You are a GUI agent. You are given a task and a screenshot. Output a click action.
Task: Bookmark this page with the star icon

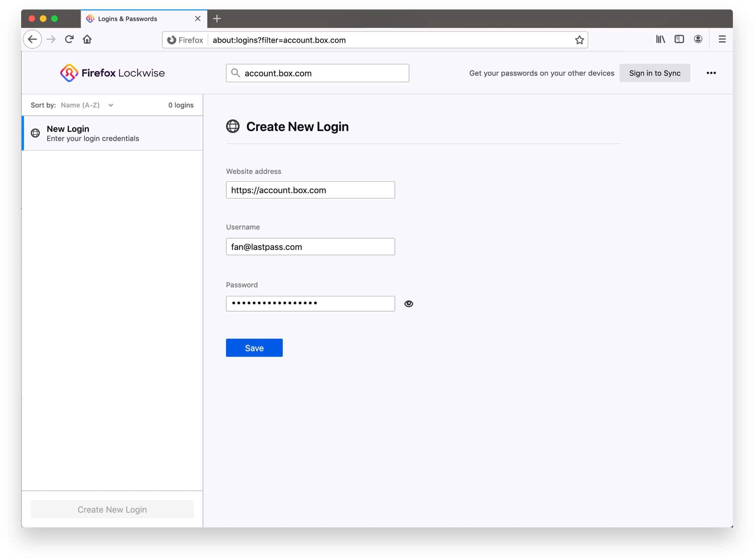click(579, 40)
